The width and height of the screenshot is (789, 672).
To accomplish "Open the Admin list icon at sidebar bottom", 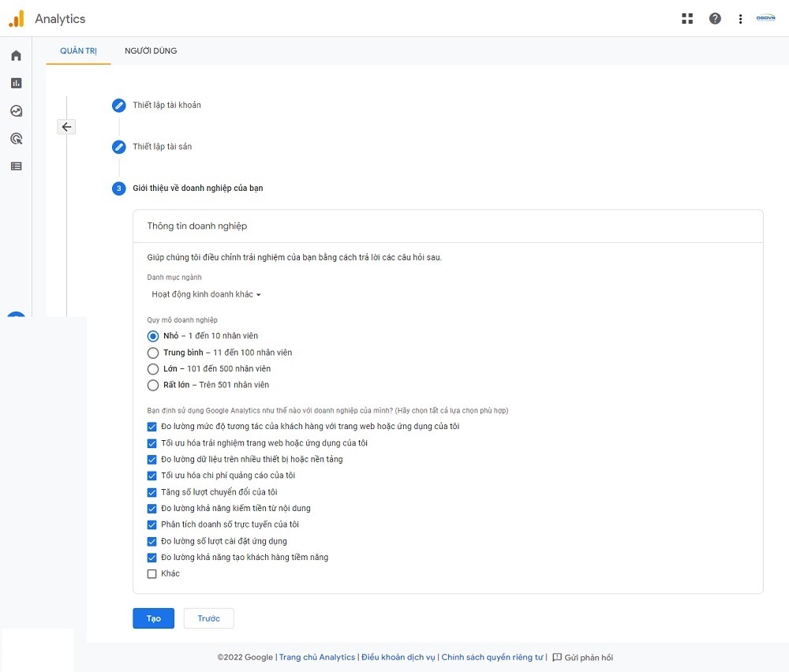I will click(16, 166).
